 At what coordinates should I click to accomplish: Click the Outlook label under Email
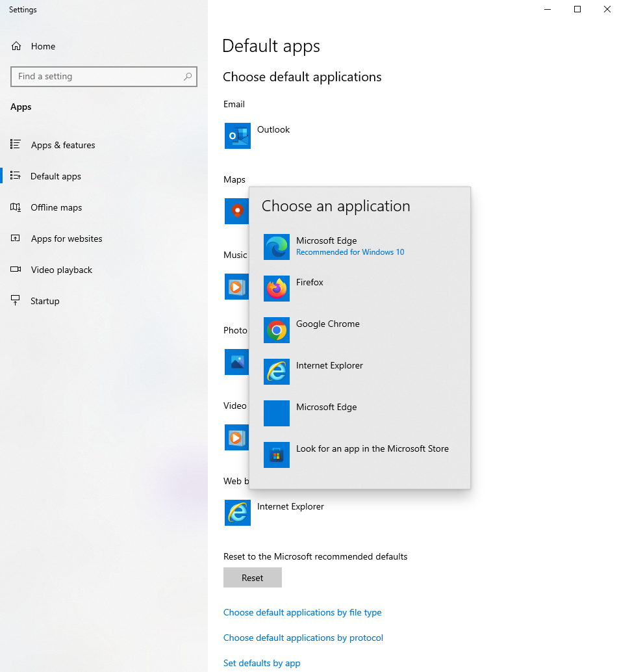(x=273, y=129)
